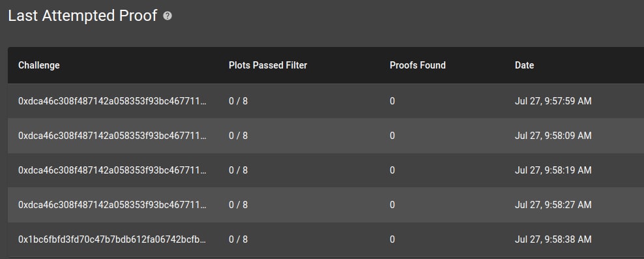Select the challenge hash starting 0x1bc6fbfd3fd70c47

(x=112, y=239)
